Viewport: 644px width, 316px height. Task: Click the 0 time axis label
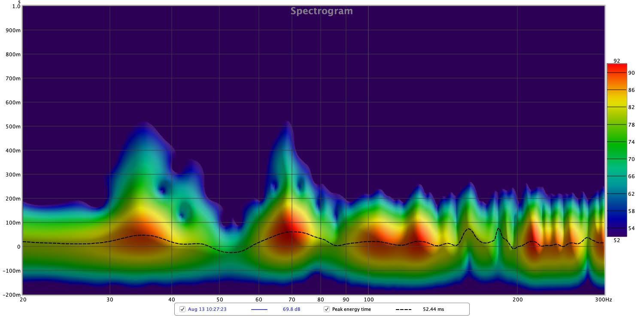[18, 247]
